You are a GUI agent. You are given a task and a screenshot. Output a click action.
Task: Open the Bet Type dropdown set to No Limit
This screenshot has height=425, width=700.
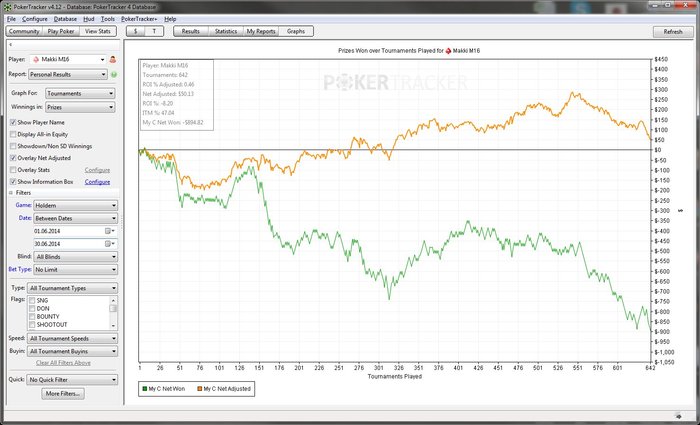click(x=75, y=270)
